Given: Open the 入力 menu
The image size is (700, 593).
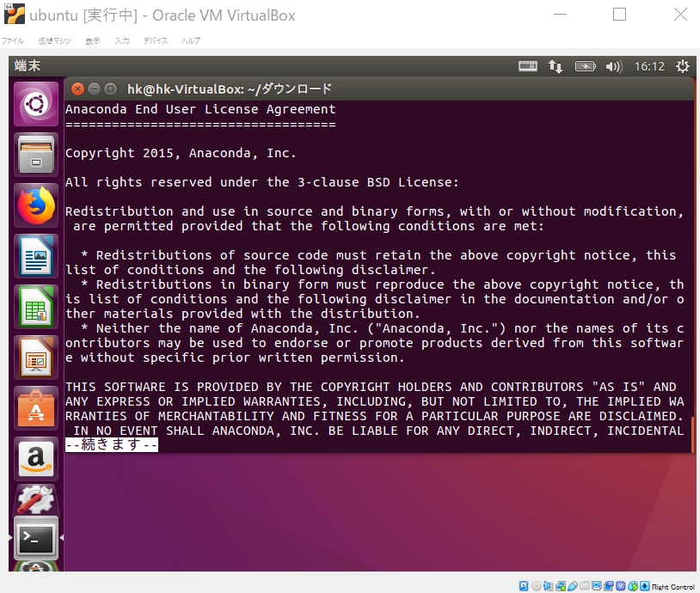Looking at the screenshot, I should pyautogui.click(x=122, y=40).
